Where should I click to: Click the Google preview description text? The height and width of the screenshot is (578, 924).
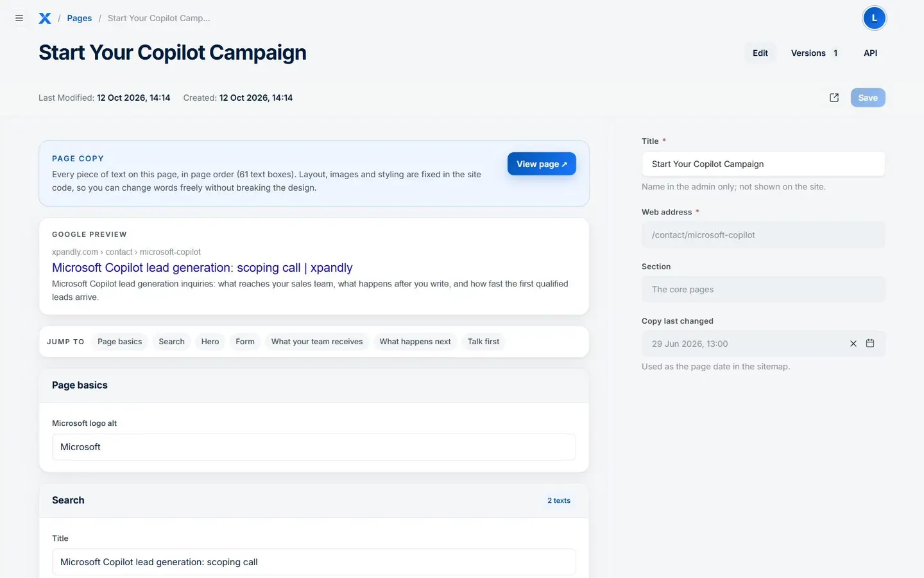310,290
